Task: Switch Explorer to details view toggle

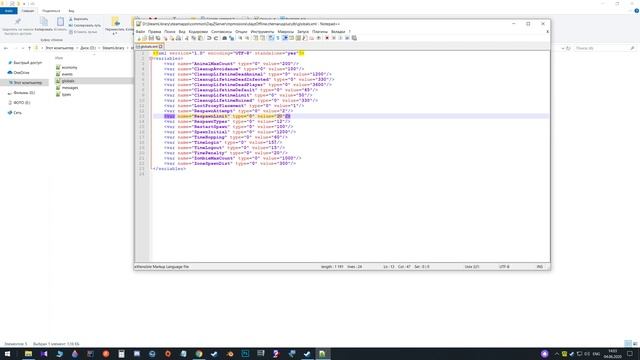Action: [628, 344]
